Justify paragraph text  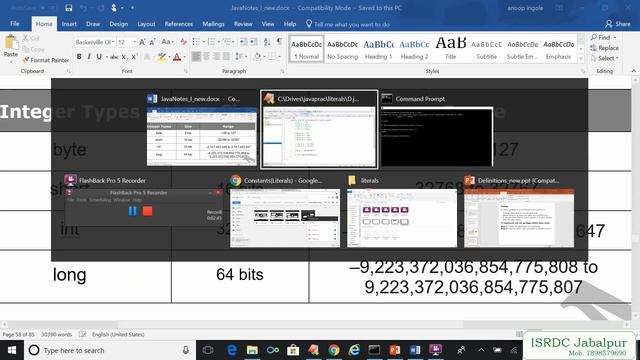(x=226, y=56)
